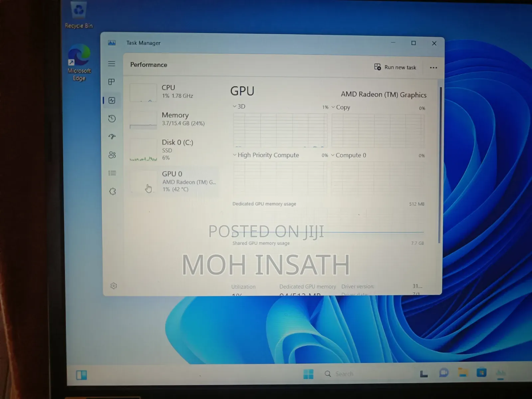Image resolution: width=532 pixels, height=399 pixels.
Task: Open Task View icon on taskbar
Action: 424,374
